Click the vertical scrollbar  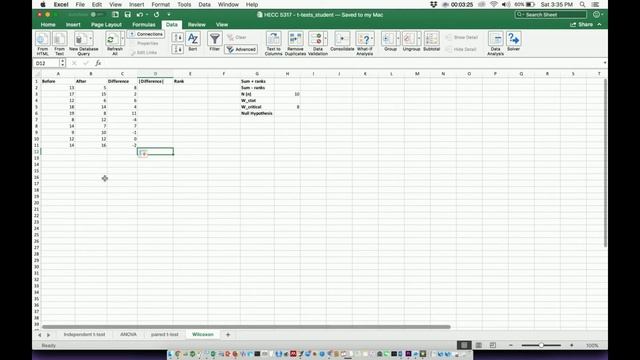click(x=605, y=162)
